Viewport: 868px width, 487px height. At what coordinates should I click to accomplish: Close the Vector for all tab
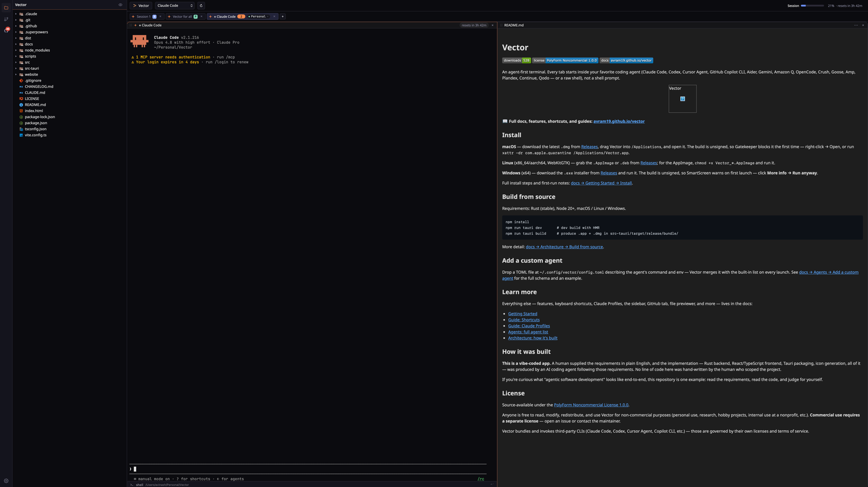point(201,16)
